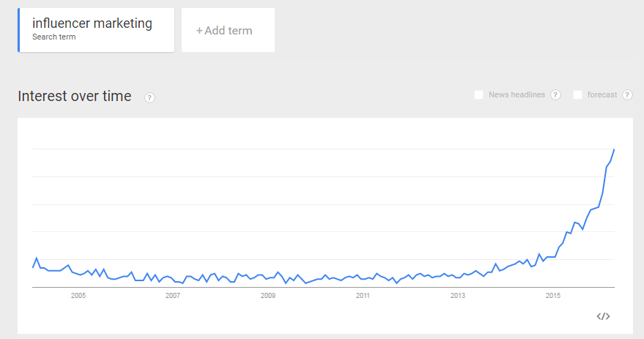Open the News headlines help icon

555,95
